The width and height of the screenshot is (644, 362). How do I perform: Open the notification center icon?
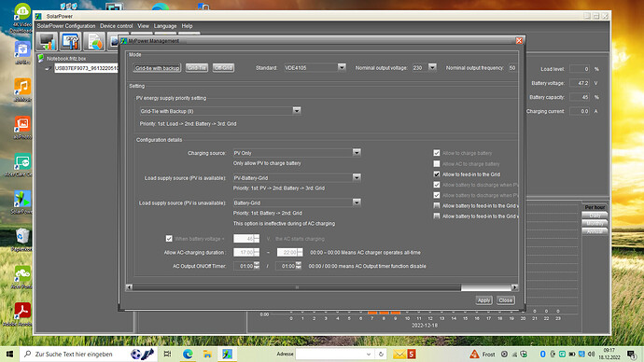(x=631, y=354)
